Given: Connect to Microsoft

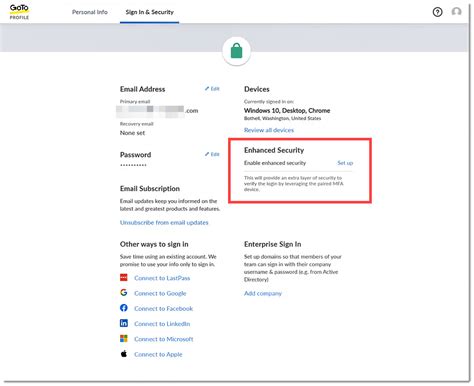Looking at the screenshot, I should pyautogui.click(x=164, y=339).
